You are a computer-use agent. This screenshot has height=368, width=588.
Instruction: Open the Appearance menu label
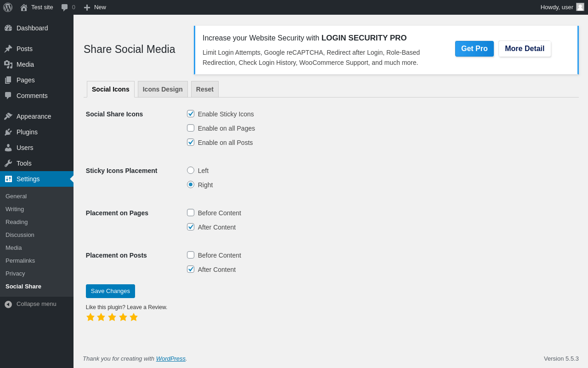[34, 116]
